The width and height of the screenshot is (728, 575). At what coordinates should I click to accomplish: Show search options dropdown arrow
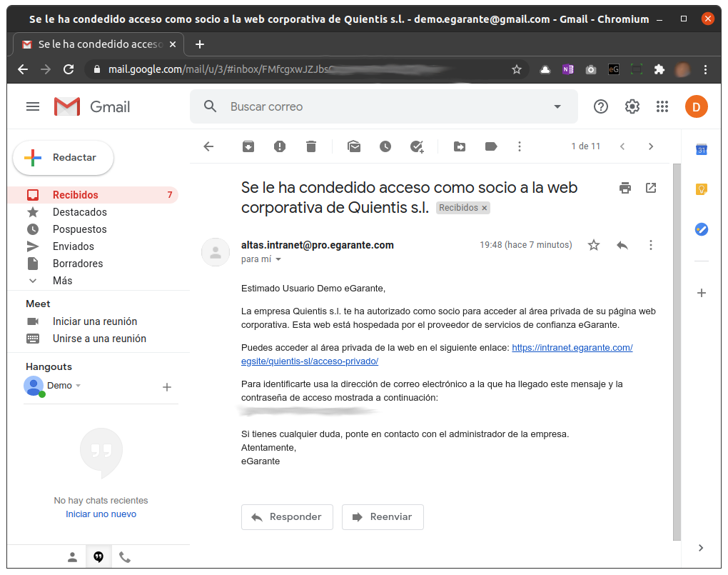(557, 107)
